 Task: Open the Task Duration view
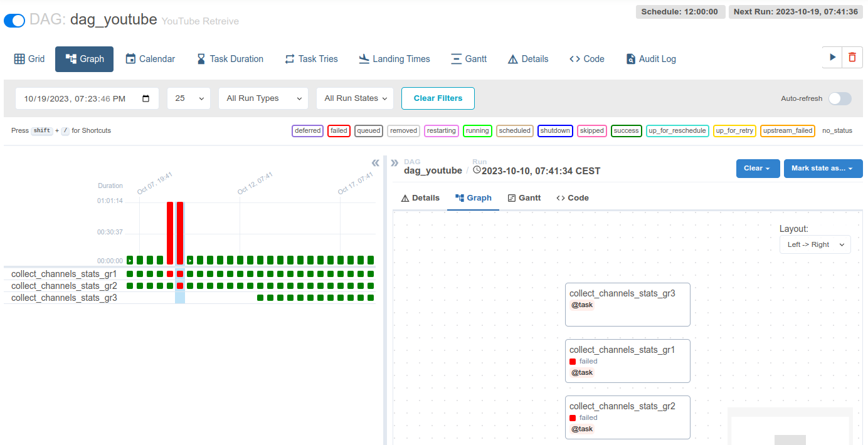click(230, 59)
